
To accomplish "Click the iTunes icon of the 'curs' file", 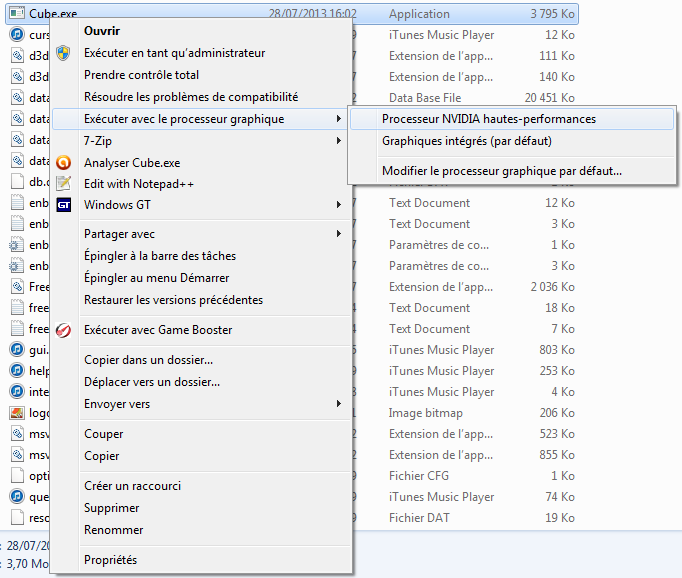I will click(17, 34).
